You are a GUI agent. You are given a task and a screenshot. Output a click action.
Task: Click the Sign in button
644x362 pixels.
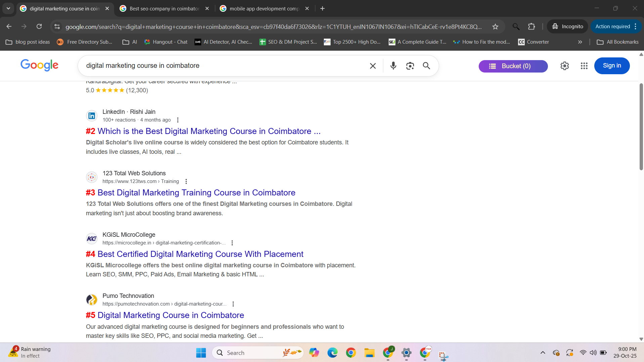(x=611, y=66)
